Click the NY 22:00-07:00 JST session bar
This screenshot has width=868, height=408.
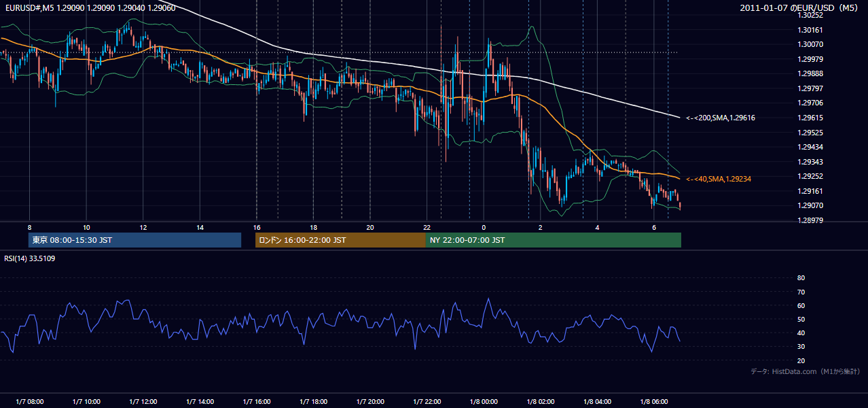tap(554, 240)
